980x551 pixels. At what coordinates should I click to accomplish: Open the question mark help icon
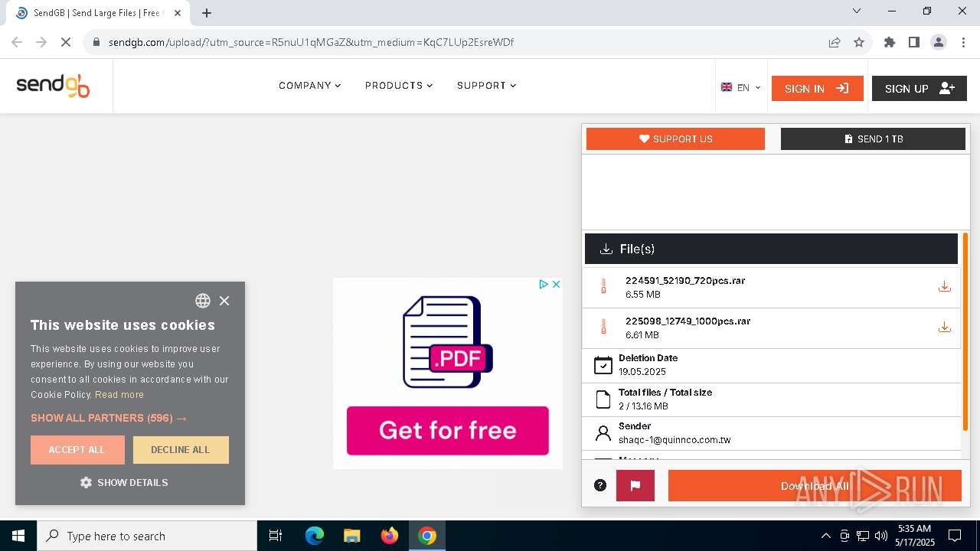pyautogui.click(x=600, y=485)
